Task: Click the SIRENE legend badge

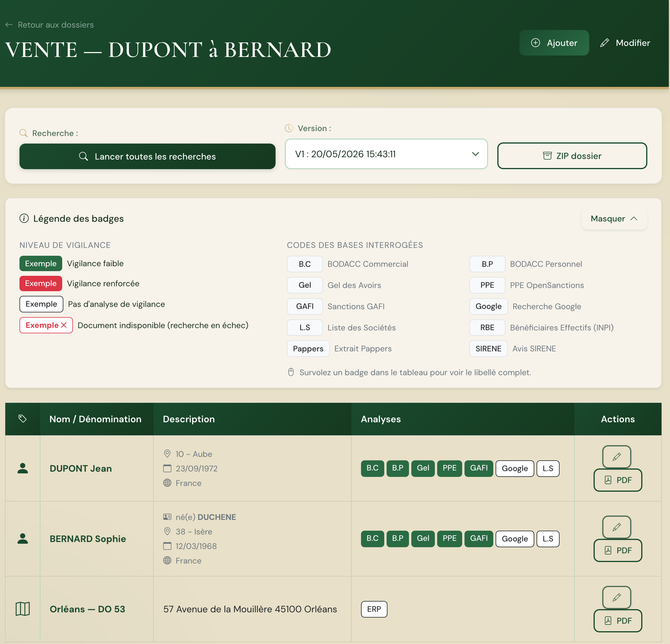Action: point(488,349)
